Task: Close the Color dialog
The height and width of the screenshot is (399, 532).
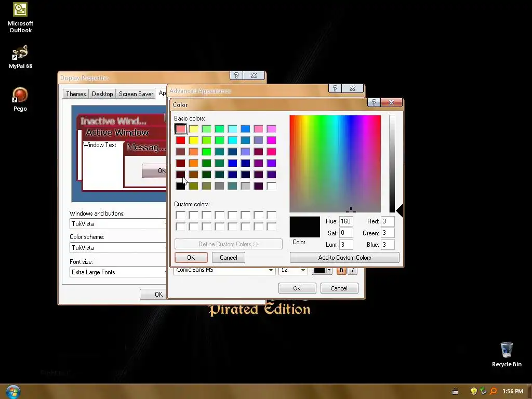Action: pos(391,102)
